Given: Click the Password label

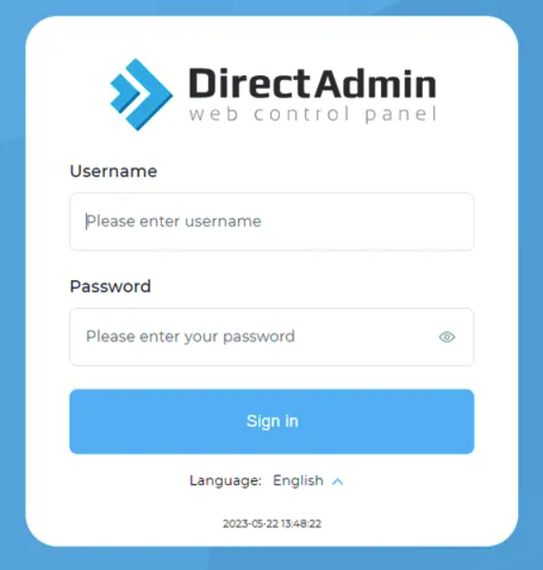Looking at the screenshot, I should coord(110,286).
